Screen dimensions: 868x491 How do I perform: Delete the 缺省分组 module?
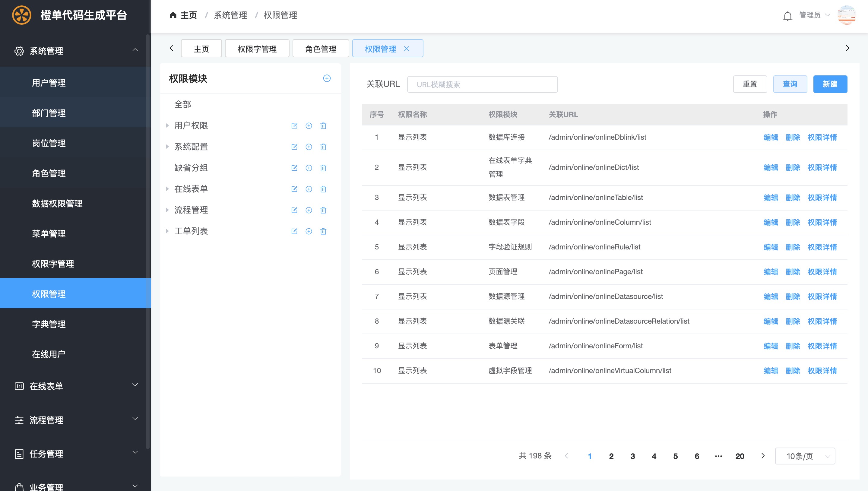(323, 168)
